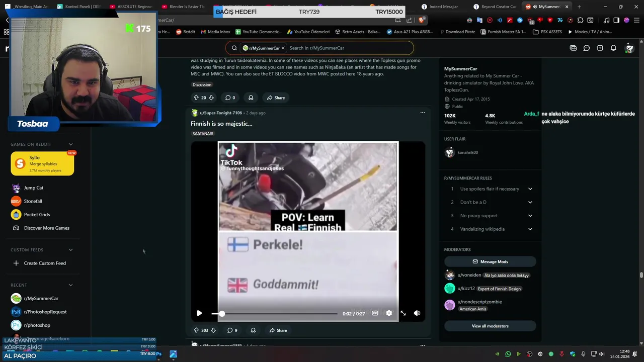Image resolution: width=644 pixels, height=362 pixels.
Task: Give award to the Discussion post
Action: point(251,98)
